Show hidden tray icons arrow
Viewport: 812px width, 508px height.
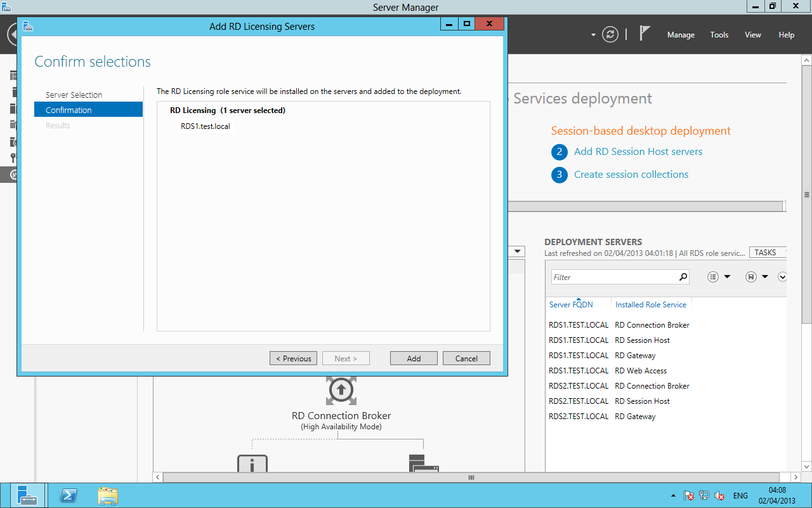coord(673,495)
